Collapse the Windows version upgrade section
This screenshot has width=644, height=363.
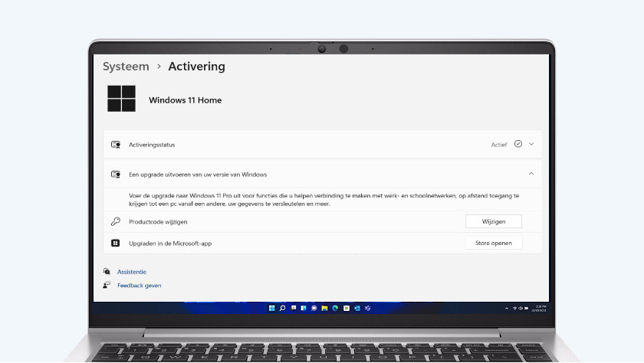(531, 174)
